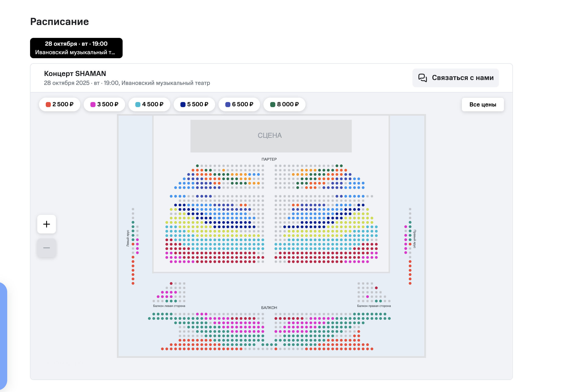This screenshot has width=562, height=392.
Task: Filter seats by 4 500 ₽ price
Action: [x=149, y=105]
